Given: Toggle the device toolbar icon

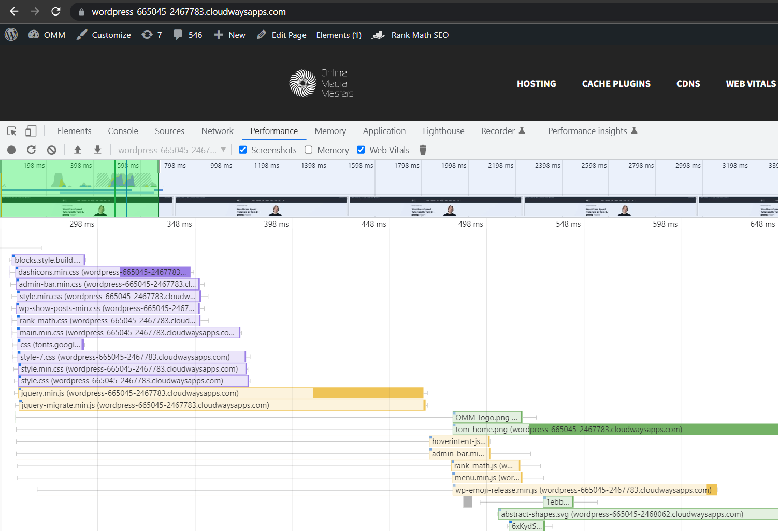Looking at the screenshot, I should coord(31,131).
